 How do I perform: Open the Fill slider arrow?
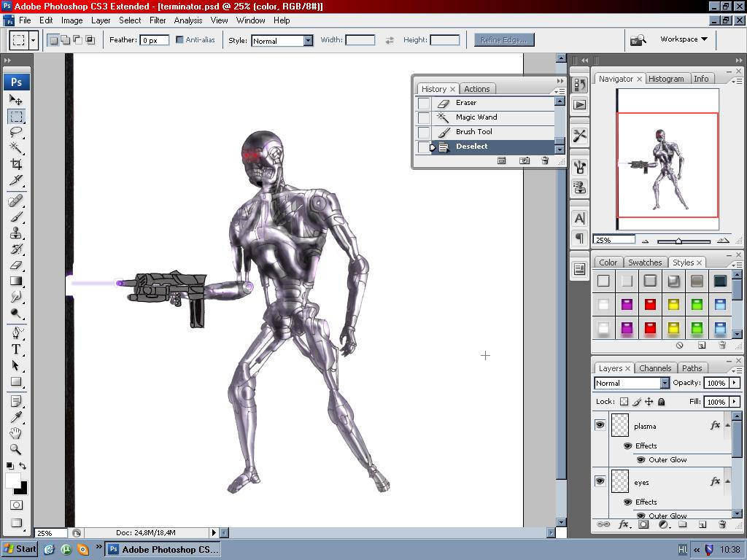tap(735, 402)
